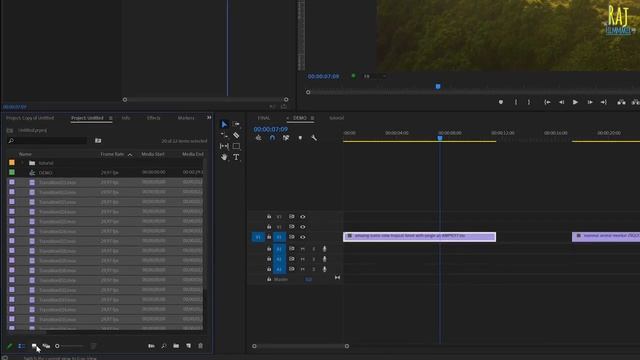Toggle track lock on A1
Viewport: 640px width, 360px height.
269,248
